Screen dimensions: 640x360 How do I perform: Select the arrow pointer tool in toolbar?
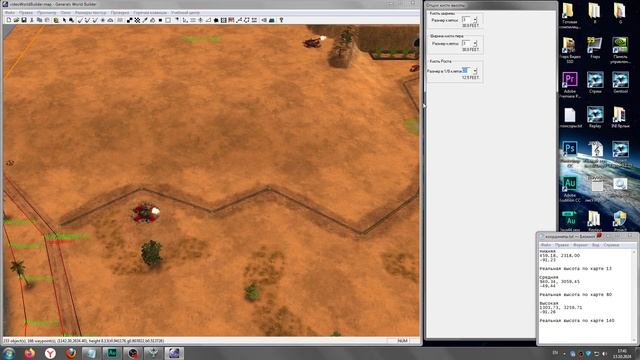coord(64,20)
